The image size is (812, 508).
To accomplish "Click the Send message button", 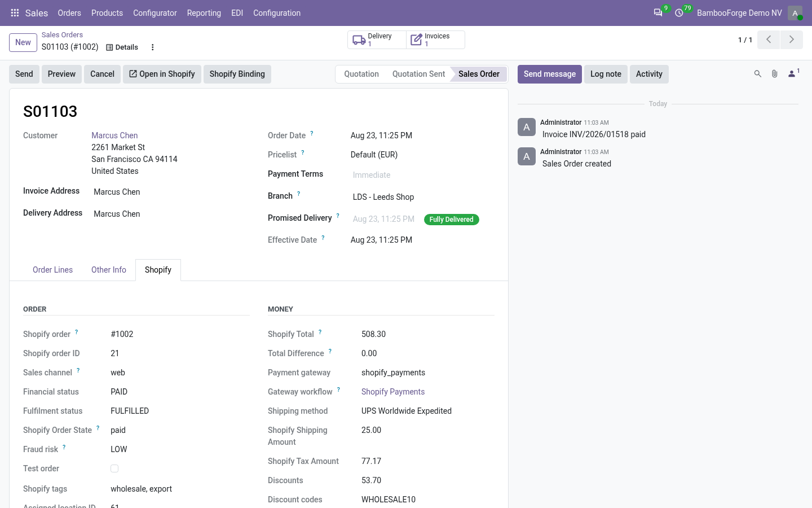I will coord(550,74).
